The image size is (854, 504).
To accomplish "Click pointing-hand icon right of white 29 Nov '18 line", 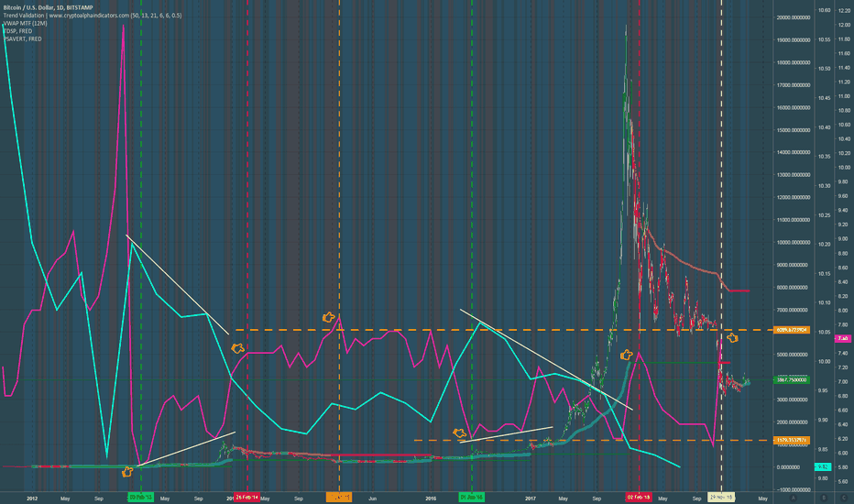I will (x=732, y=338).
